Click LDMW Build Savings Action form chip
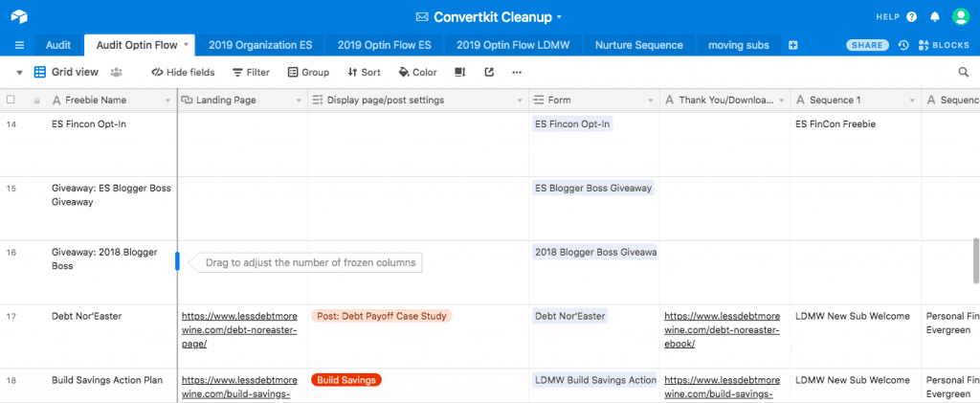980x403 pixels. coord(594,380)
